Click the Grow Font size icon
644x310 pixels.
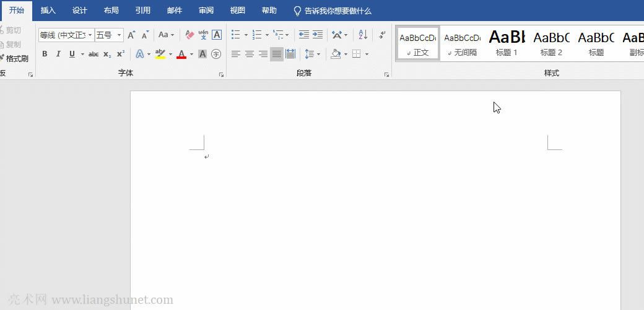pos(131,35)
